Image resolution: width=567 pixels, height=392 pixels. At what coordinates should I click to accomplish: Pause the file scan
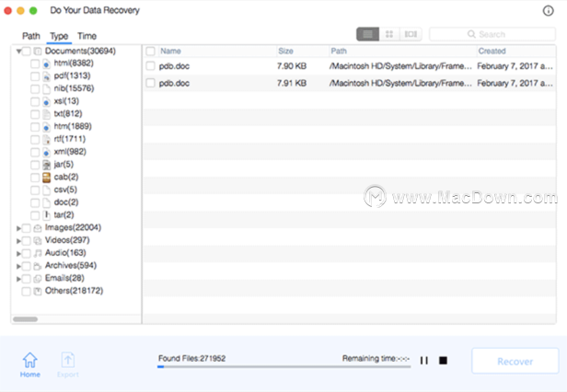point(423,361)
